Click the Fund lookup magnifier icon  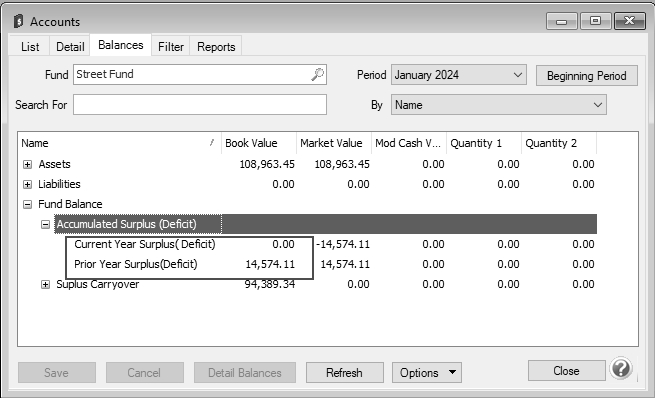coord(317,74)
